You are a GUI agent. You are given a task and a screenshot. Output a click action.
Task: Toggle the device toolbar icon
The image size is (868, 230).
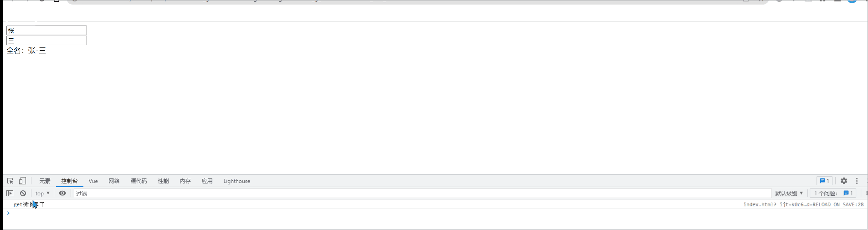click(22, 181)
